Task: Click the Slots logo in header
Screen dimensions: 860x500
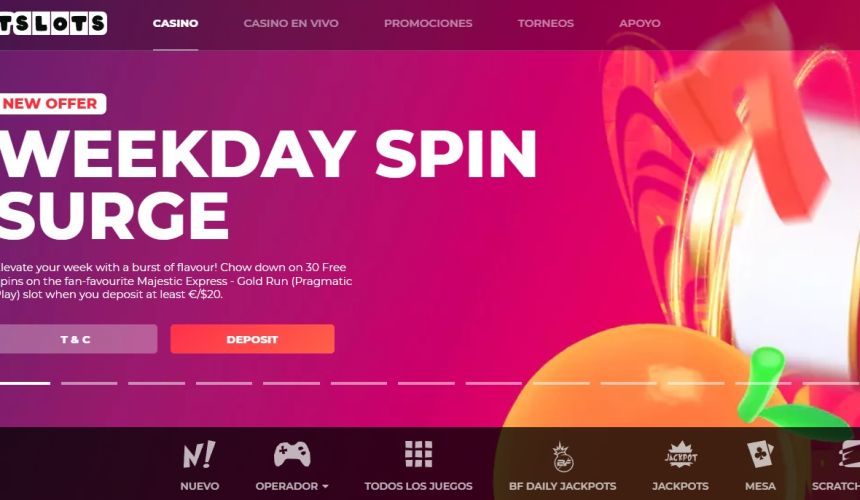Action: tap(53, 23)
